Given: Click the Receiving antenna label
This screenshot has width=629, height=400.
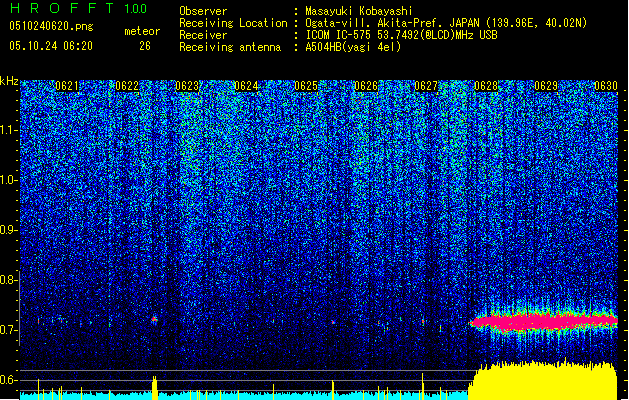Looking at the screenshot, I should click(230, 47).
